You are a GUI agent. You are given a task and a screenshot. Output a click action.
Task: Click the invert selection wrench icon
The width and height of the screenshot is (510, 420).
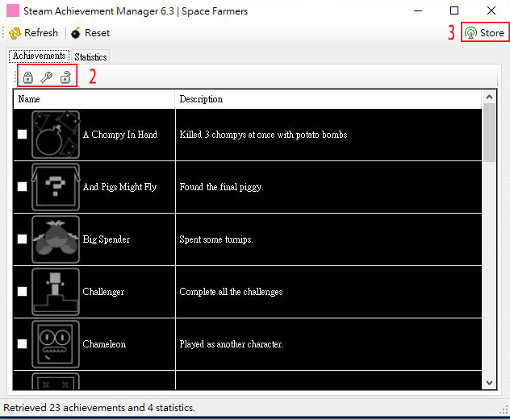(x=46, y=77)
